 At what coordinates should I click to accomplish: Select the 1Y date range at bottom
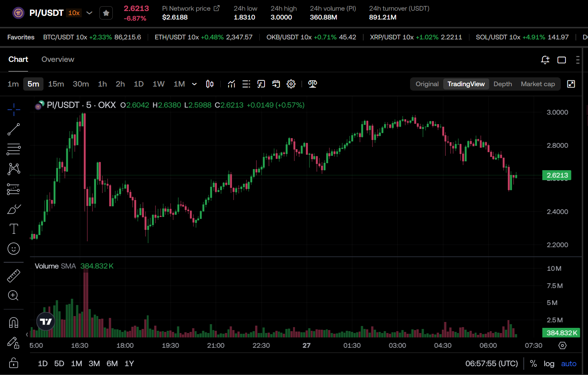[129, 364]
